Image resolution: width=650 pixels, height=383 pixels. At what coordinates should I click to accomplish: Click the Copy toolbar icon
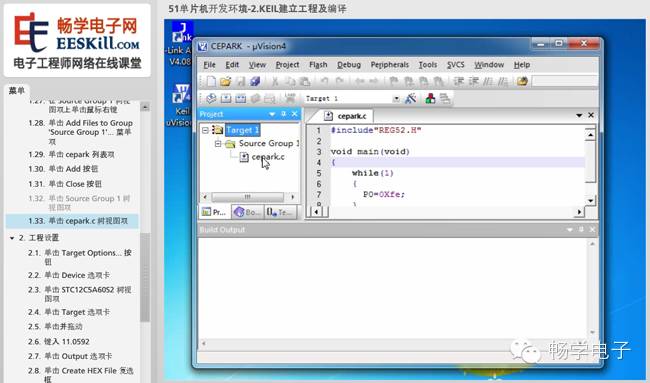click(290, 81)
